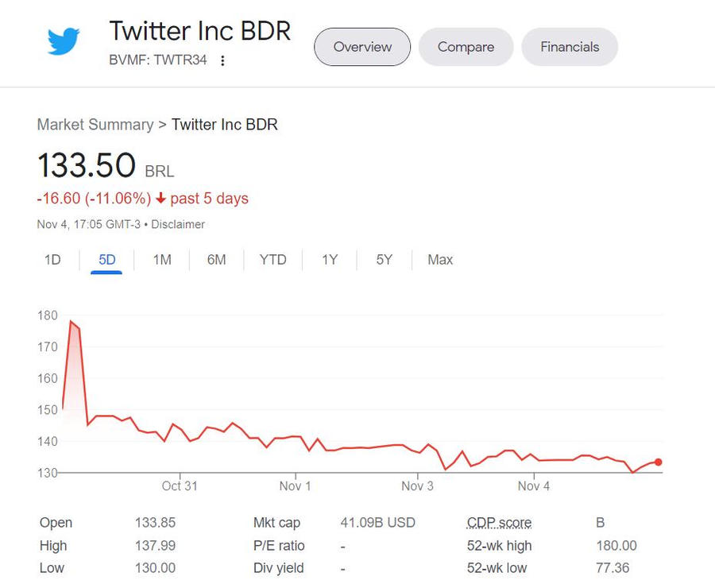715x588 pixels.
Task: Open the Overview tab
Action: (362, 47)
